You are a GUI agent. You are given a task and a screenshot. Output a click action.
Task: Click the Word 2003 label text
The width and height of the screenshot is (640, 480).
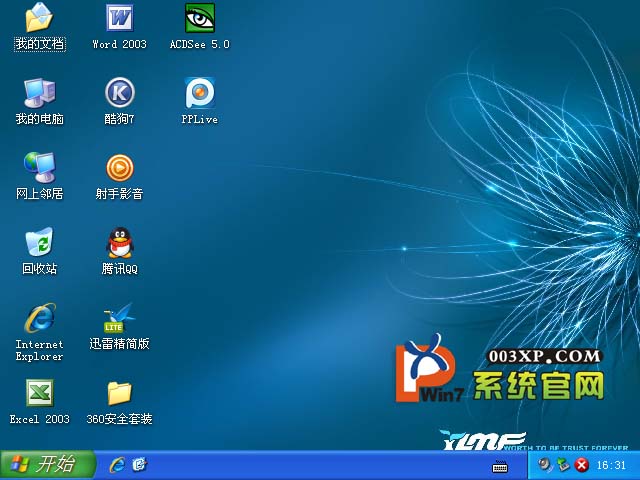point(119,44)
